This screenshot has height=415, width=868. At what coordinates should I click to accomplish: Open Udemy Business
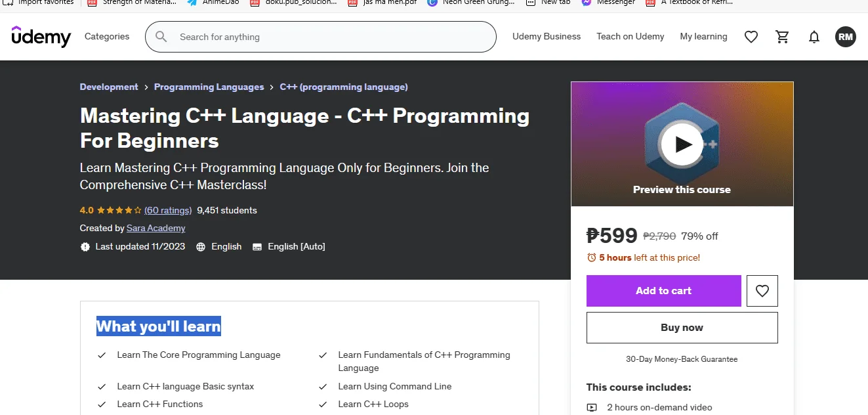coord(547,37)
